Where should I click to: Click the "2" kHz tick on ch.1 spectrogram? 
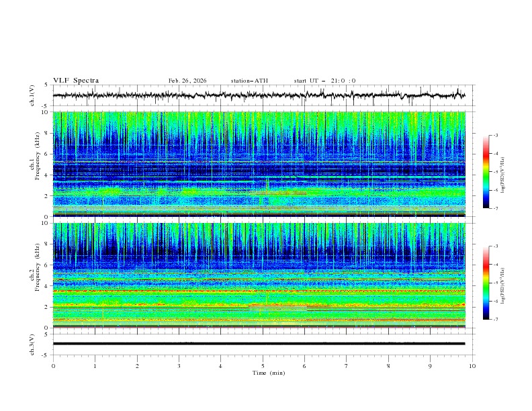pos(47,195)
